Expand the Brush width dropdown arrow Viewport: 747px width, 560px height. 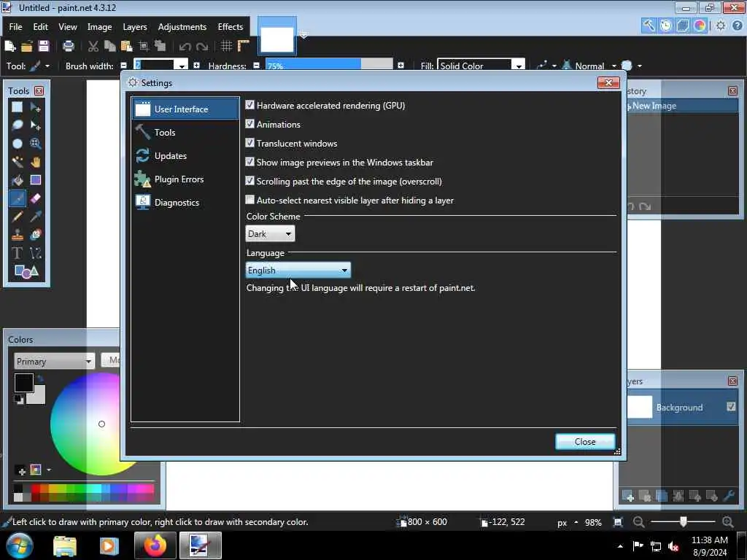pyautogui.click(x=182, y=66)
